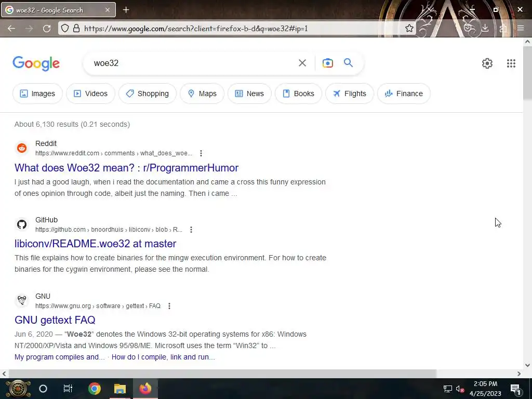
Task: Open Reddit result options menu
Action: point(201,153)
